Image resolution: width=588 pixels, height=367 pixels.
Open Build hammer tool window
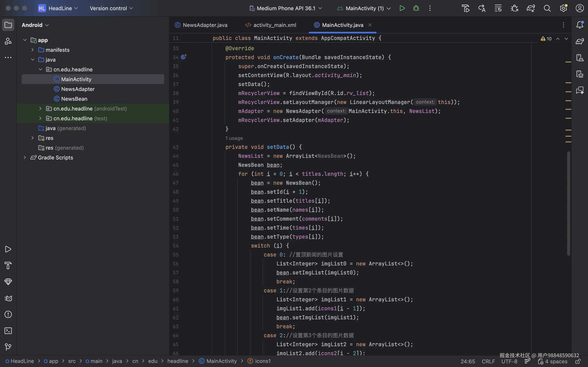point(8,265)
